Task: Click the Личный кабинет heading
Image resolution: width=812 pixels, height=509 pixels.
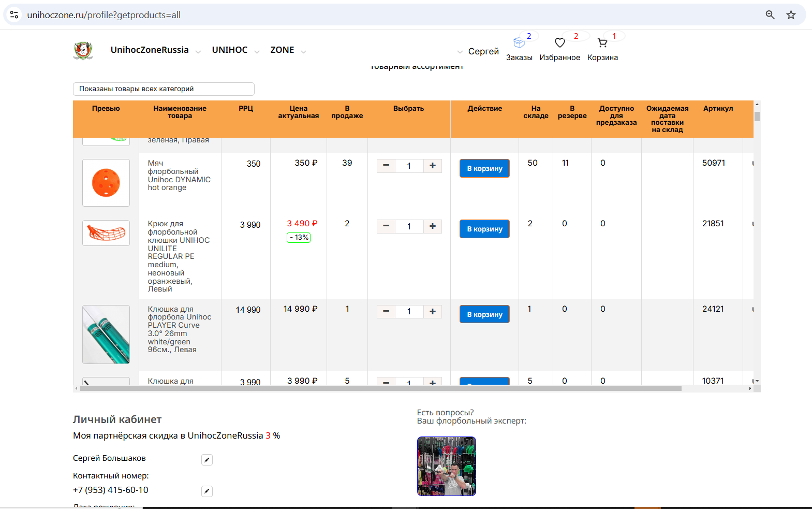Action: 117,419
